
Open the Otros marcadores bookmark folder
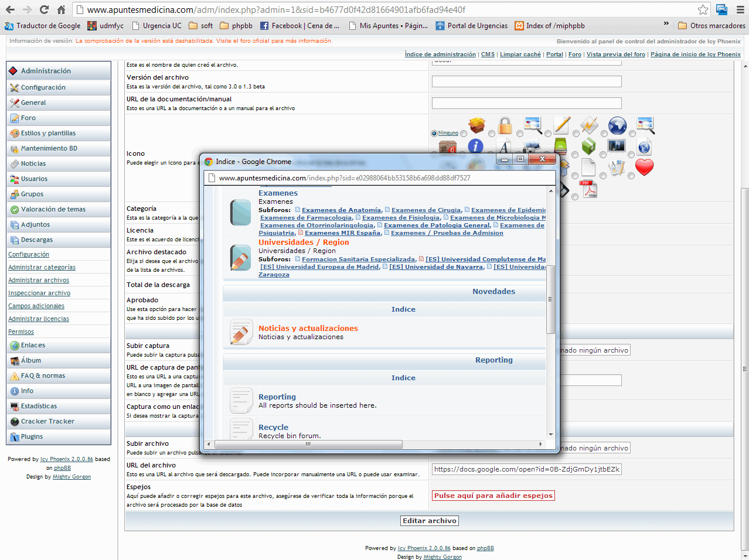point(711,26)
